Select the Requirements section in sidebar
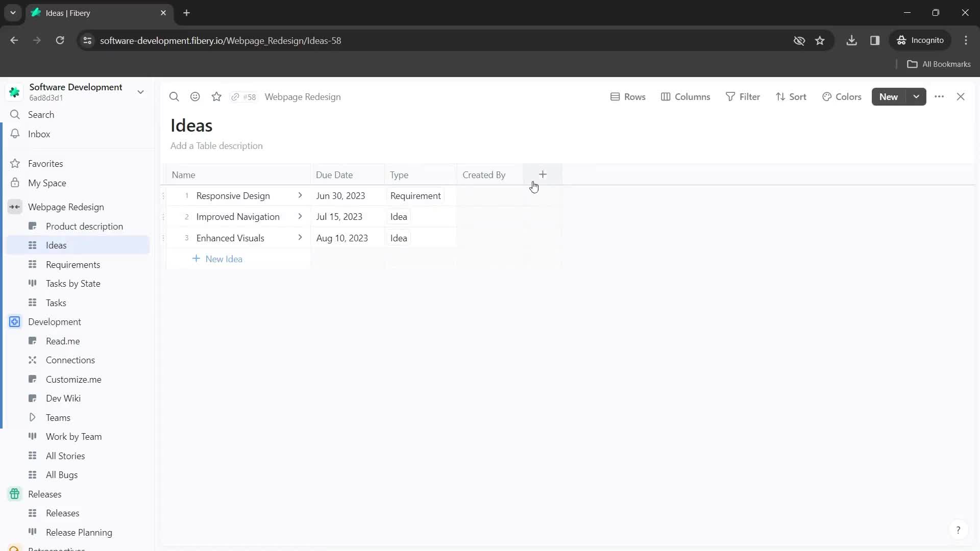Viewport: 980px width, 551px height. [72, 264]
